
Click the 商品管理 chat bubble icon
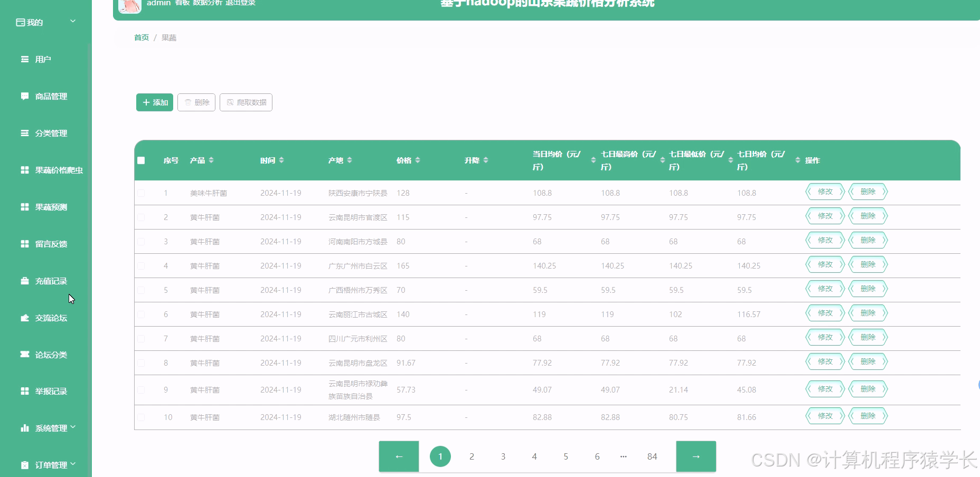(x=24, y=96)
